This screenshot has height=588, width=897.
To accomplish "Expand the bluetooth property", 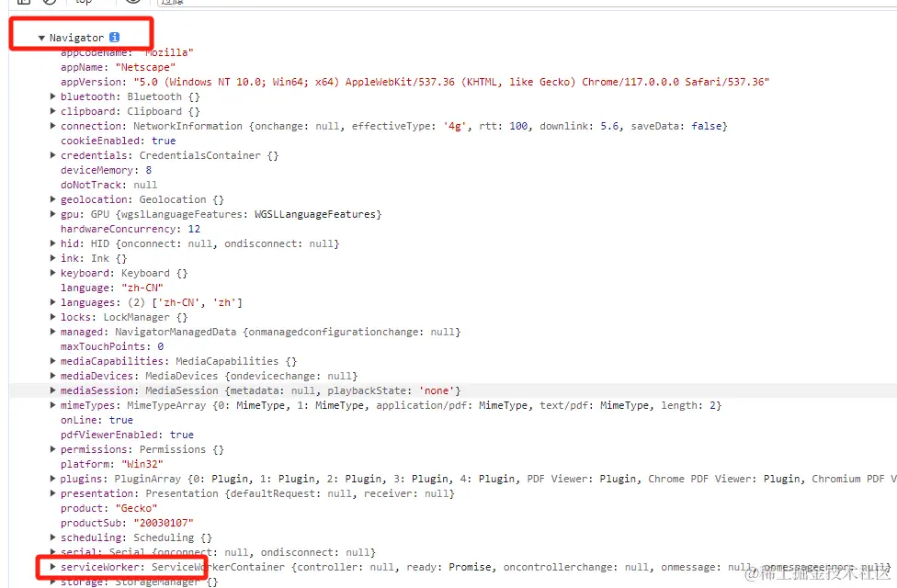I will 52,96.
